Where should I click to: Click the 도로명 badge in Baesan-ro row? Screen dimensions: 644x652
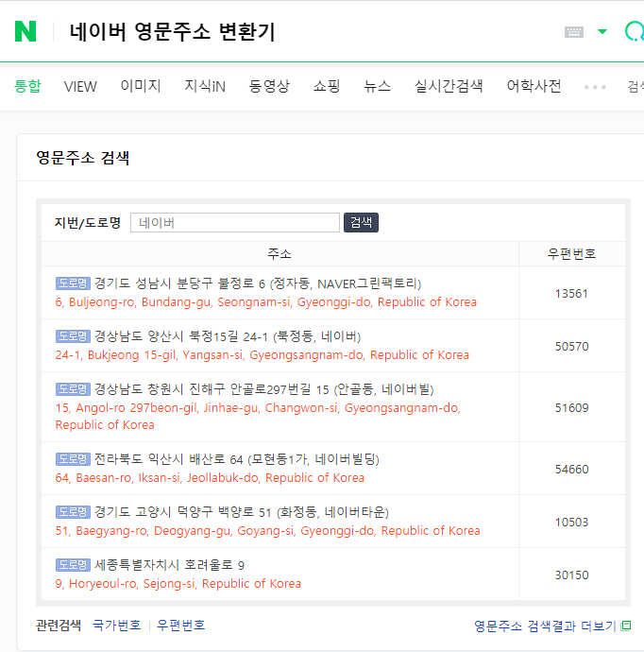(x=73, y=459)
